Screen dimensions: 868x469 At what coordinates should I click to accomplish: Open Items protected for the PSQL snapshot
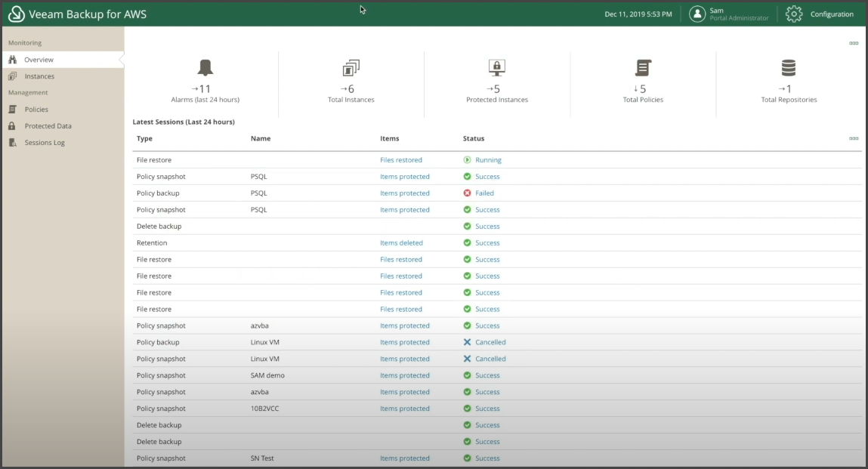pyautogui.click(x=405, y=176)
